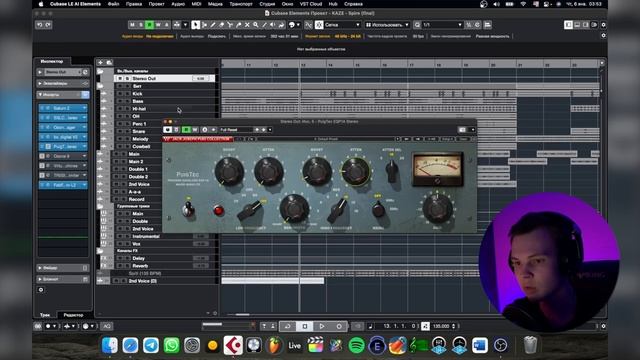Screen dimensions: 640x360
Task: Toggle Write automation W in toolbar
Action: pos(158,25)
